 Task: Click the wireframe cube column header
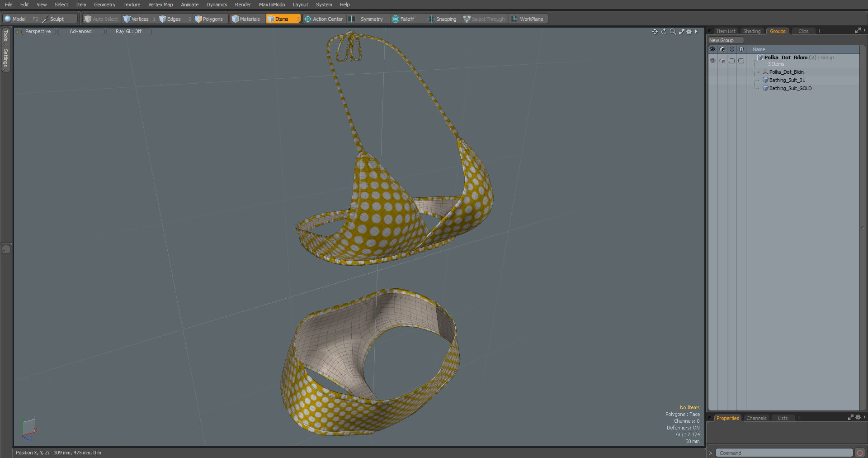[x=732, y=49]
